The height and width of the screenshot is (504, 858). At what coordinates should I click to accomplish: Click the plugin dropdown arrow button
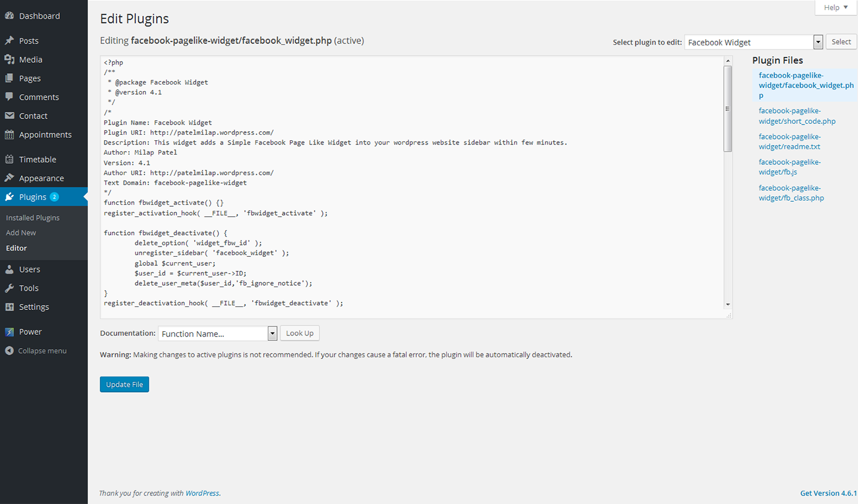tap(818, 42)
